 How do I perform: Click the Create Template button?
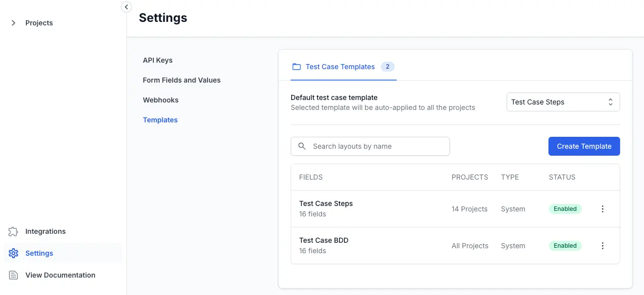[x=584, y=146]
